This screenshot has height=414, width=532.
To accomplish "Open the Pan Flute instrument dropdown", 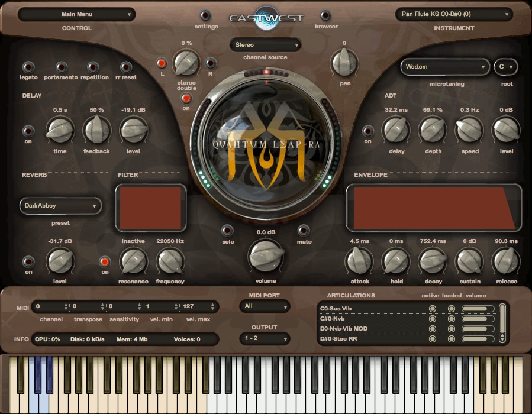I will 454,14.
